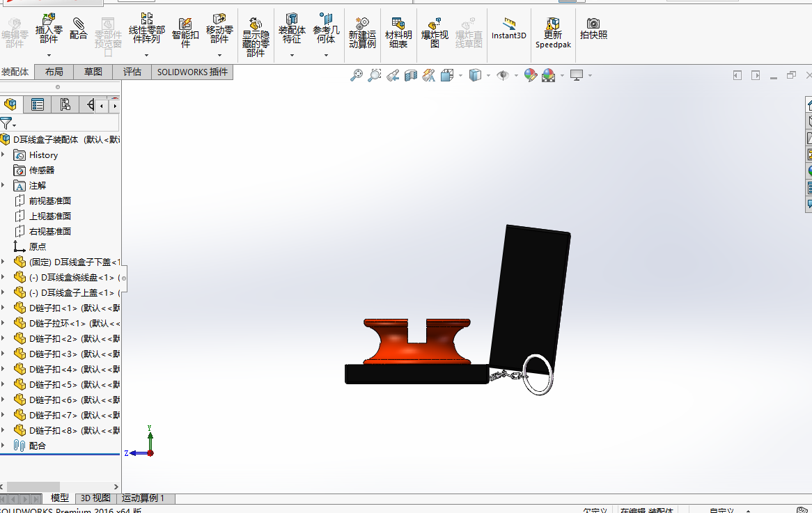Expand the 注解 folder
This screenshot has width=812, height=513.
coord(3,185)
